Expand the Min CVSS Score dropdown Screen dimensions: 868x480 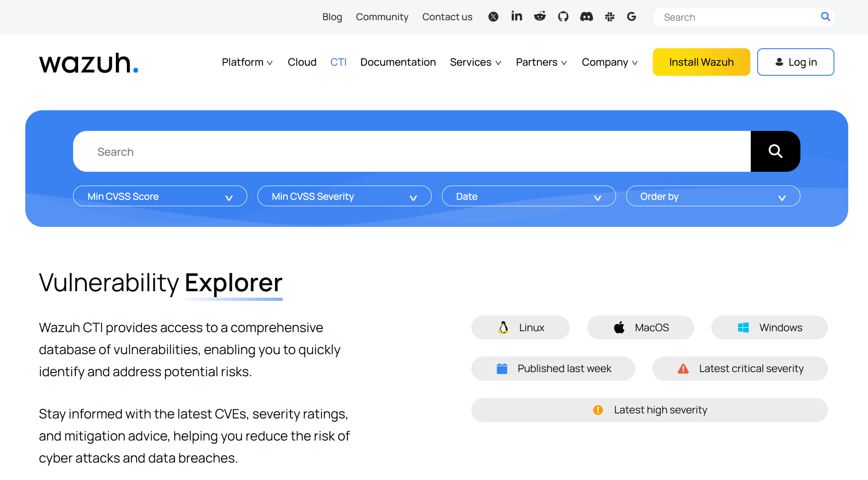tap(160, 196)
